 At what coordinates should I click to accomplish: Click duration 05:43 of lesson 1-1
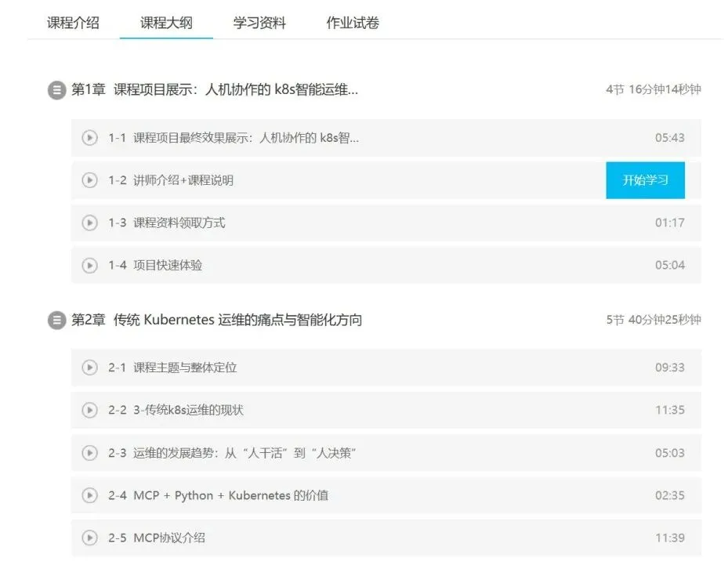pyautogui.click(x=669, y=138)
